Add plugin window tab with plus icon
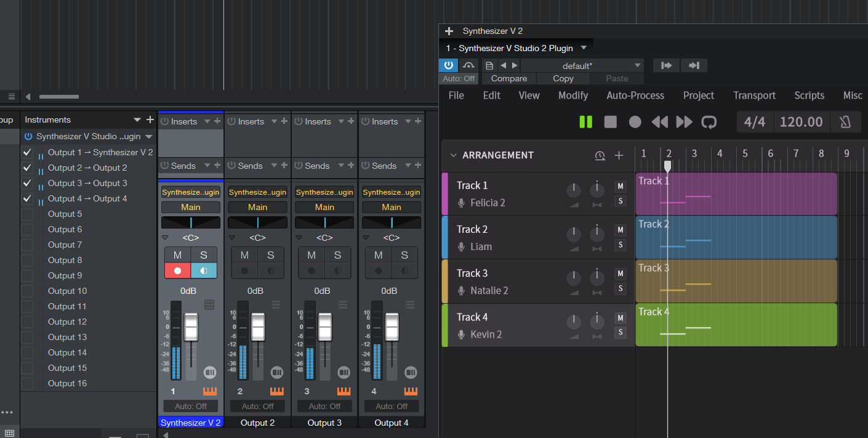This screenshot has height=438, width=868. [x=449, y=31]
